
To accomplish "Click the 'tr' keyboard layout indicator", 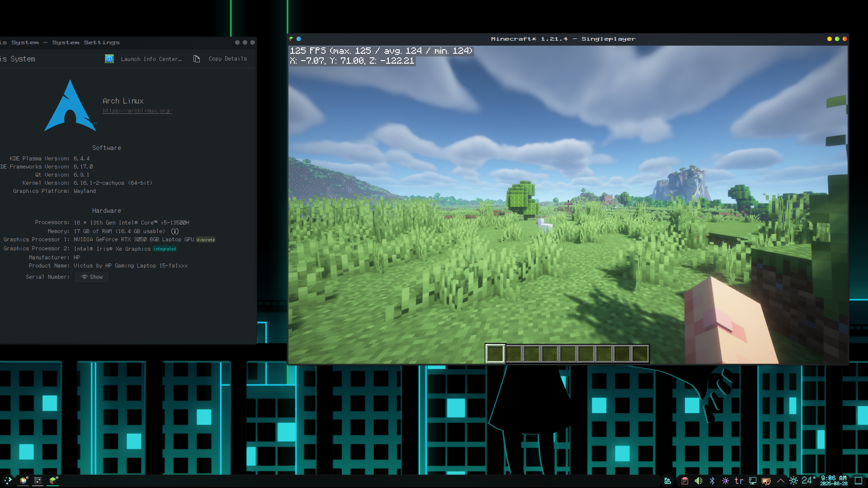I will click(739, 481).
